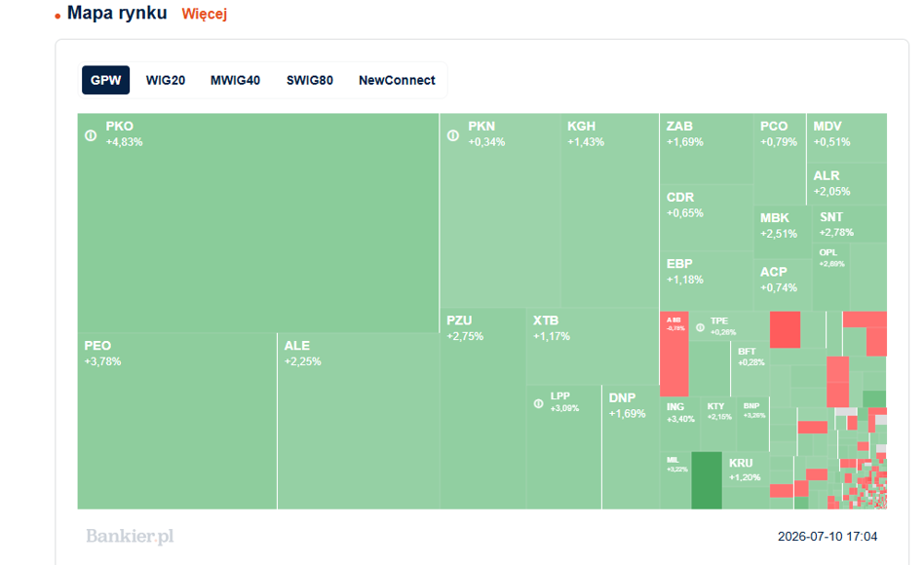This screenshot has width=924, height=565.
Task: Open the CDR +0,65% tile
Action: (706, 218)
